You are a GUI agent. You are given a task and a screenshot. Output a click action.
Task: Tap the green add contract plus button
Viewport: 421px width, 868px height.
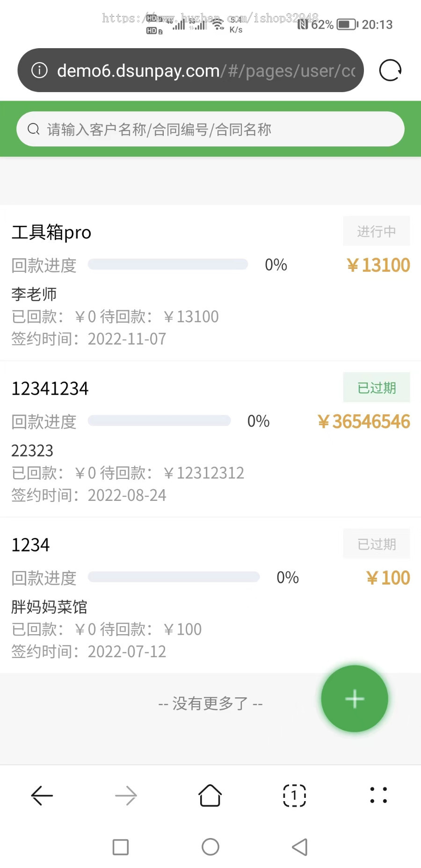tap(355, 699)
